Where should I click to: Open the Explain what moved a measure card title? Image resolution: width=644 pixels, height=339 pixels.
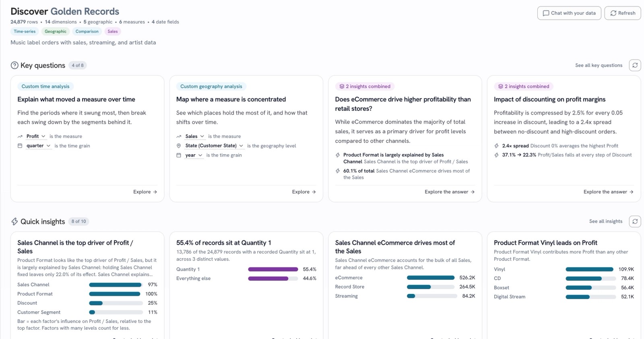[x=76, y=99]
